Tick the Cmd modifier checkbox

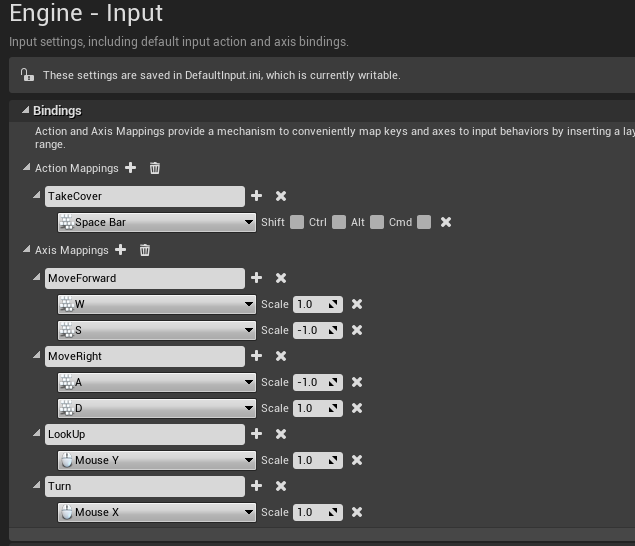(x=424, y=222)
